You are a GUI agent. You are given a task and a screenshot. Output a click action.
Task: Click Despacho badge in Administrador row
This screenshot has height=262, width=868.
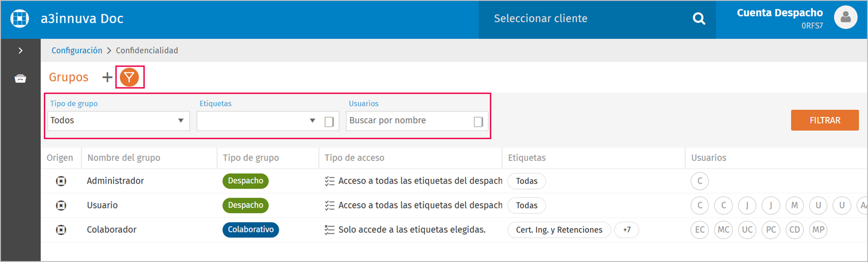[246, 181]
